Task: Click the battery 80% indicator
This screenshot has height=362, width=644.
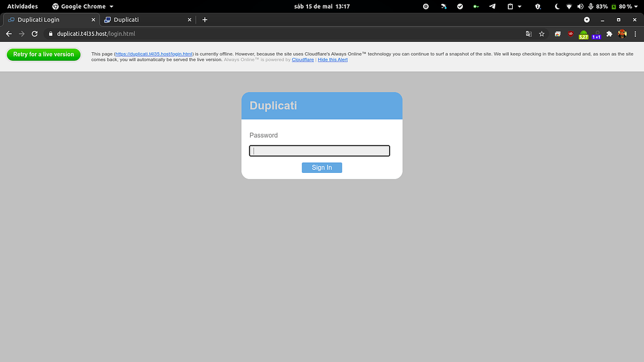Action: [622, 7]
